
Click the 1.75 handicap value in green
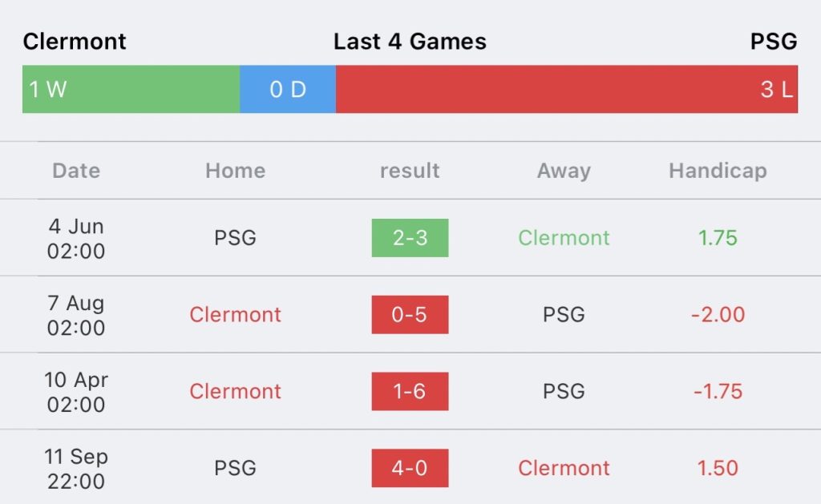click(718, 238)
